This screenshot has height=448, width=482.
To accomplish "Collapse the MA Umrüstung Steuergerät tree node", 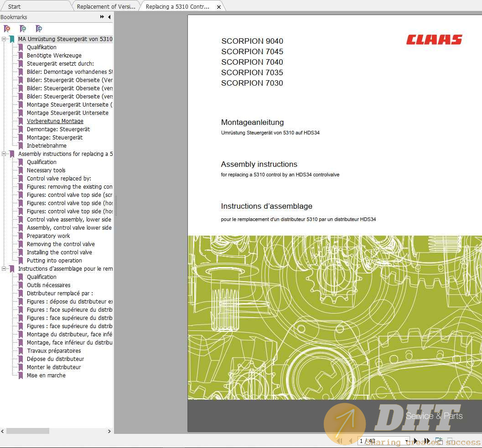I will 4,39.
